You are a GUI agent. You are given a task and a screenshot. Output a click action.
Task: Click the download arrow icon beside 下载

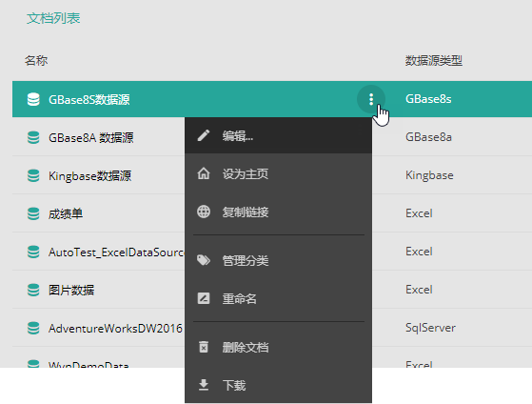(204, 385)
